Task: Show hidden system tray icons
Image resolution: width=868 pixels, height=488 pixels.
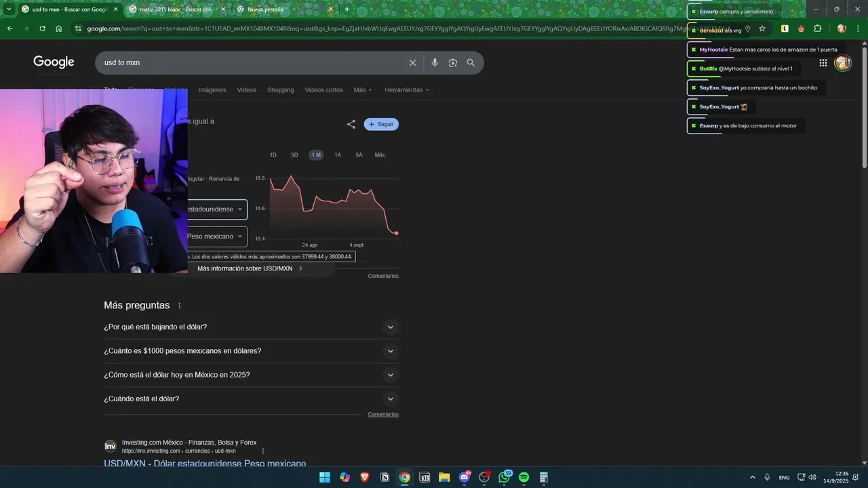Action: [x=752, y=477]
